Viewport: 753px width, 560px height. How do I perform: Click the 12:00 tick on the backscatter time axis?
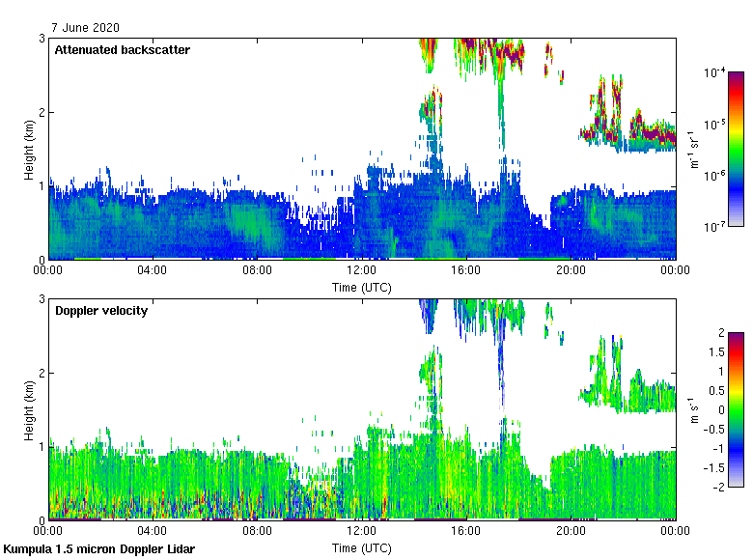pos(362,260)
